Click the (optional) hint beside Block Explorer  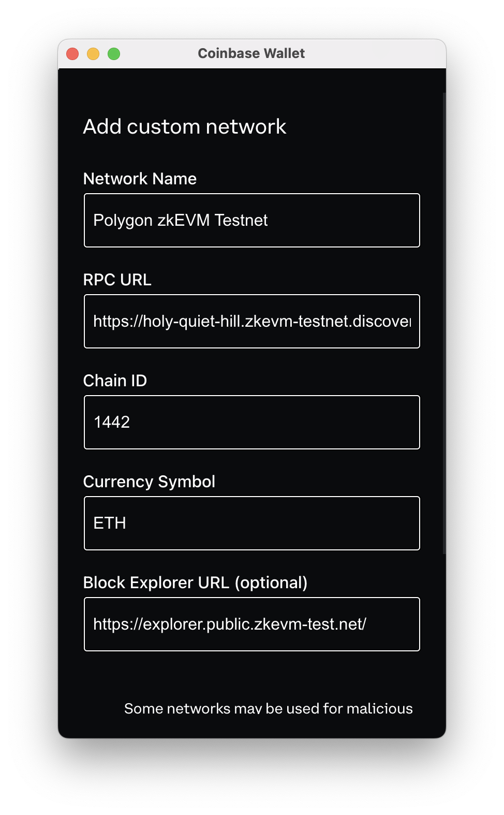pyautogui.click(x=271, y=583)
